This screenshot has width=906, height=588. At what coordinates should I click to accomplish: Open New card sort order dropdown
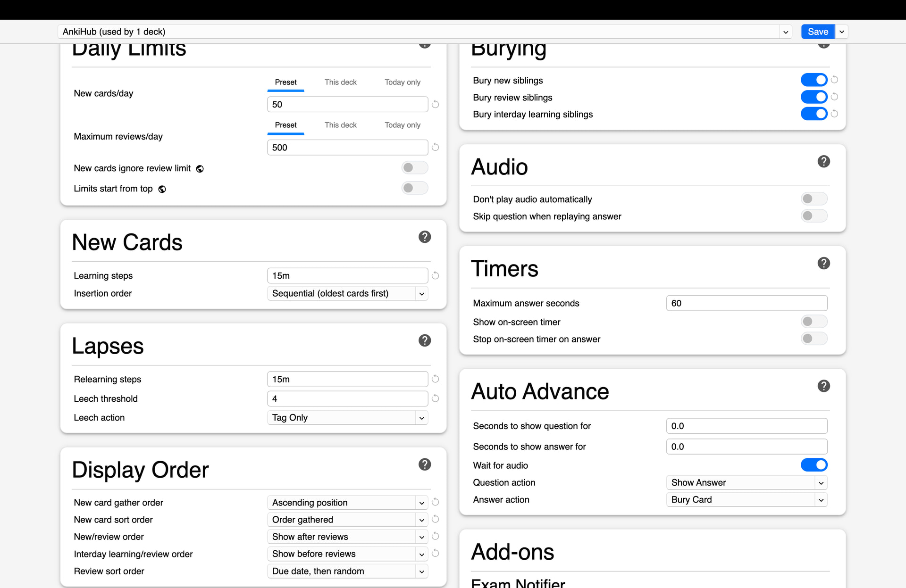click(348, 520)
